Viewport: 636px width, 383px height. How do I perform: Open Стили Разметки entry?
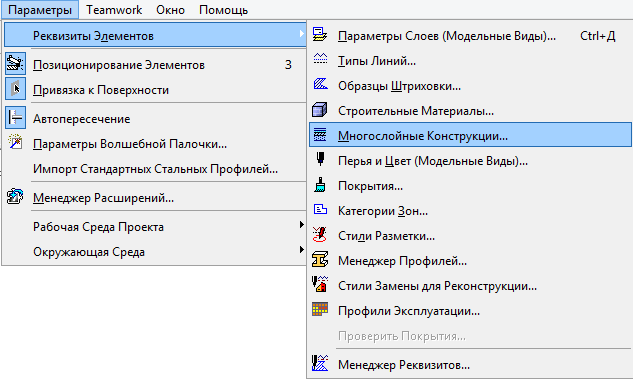(x=470, y=236)
